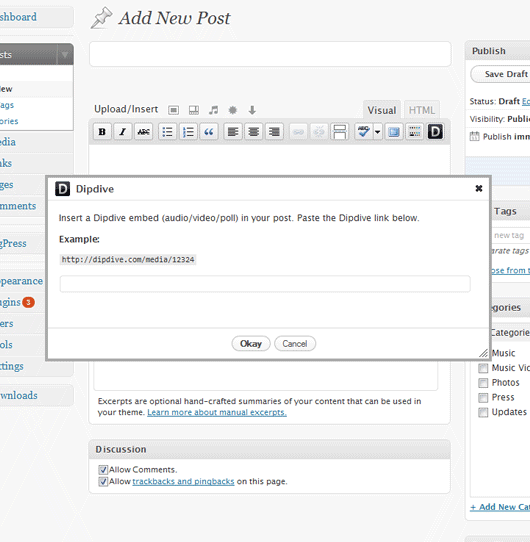Open Comments section in sidebar
The height and width of the screenshot is (542, 530).
coord(18,206)
